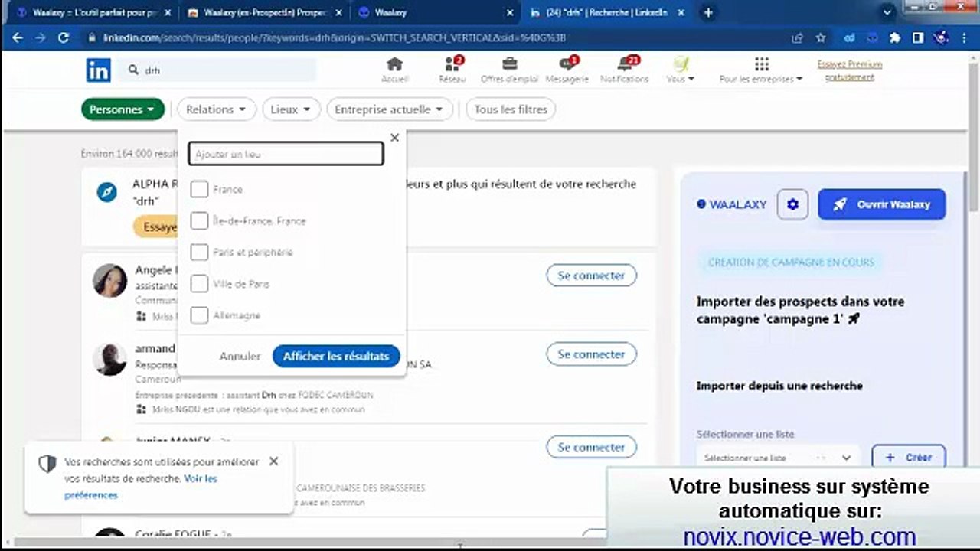Connect with armand via Se connecter

coord(591,354)
